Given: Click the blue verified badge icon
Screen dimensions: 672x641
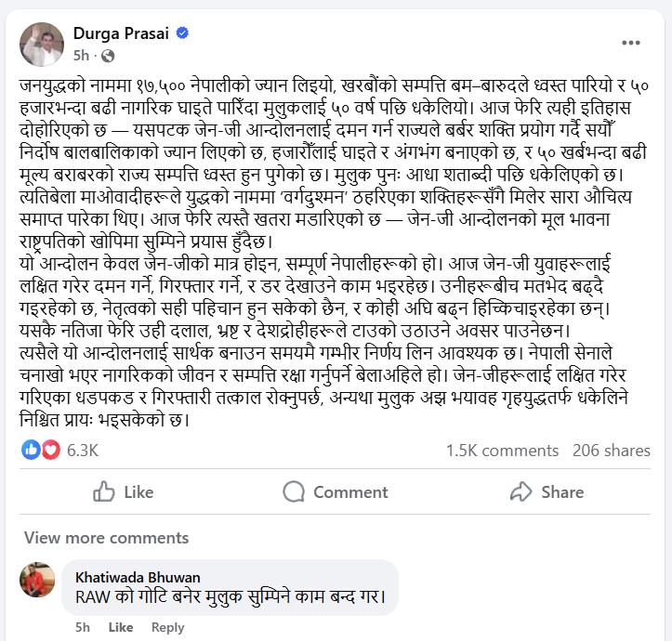Looking at the screenshot, I should point(183,34).
